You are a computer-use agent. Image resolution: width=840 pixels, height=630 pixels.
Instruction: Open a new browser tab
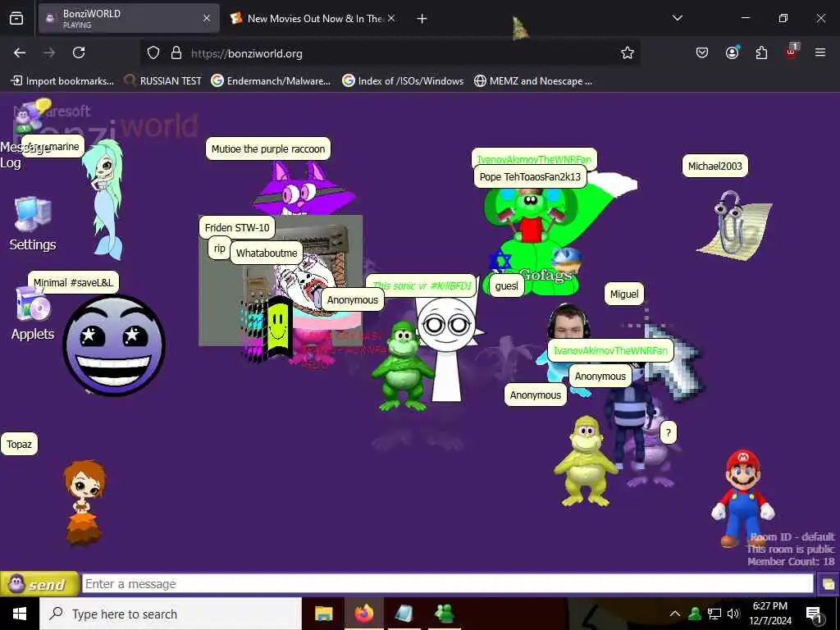[422, 19]
